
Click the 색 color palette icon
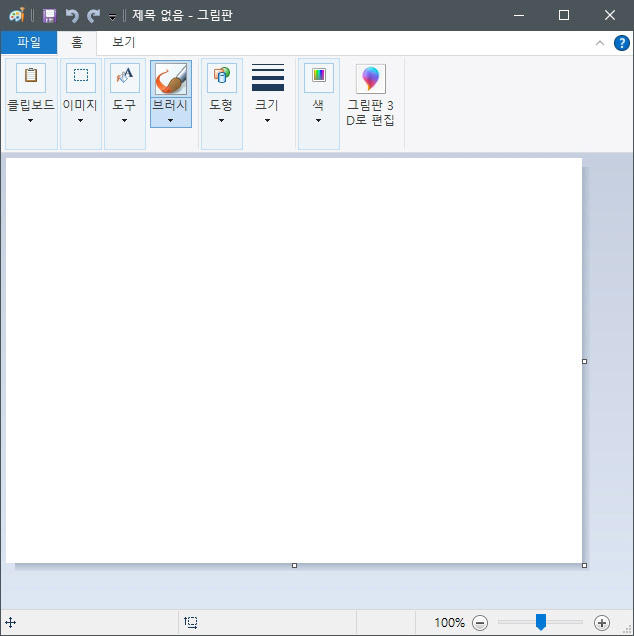319,77
